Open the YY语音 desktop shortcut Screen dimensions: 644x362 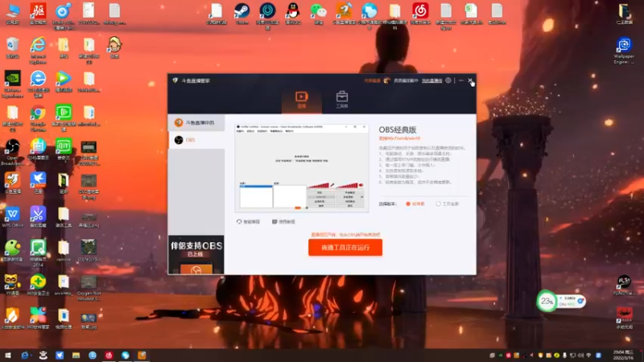pyautogui.click(x=12, y=285)
